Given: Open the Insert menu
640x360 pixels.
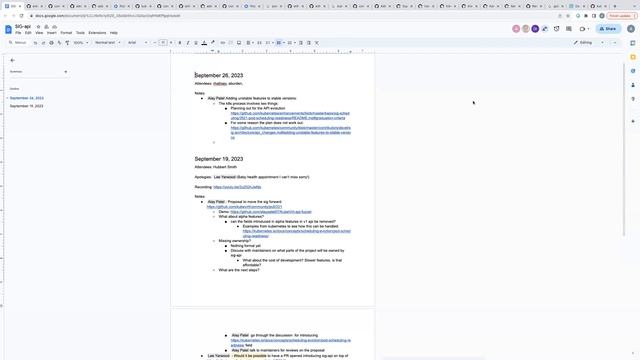Looking at the screenshot, I should pos(51,33).
